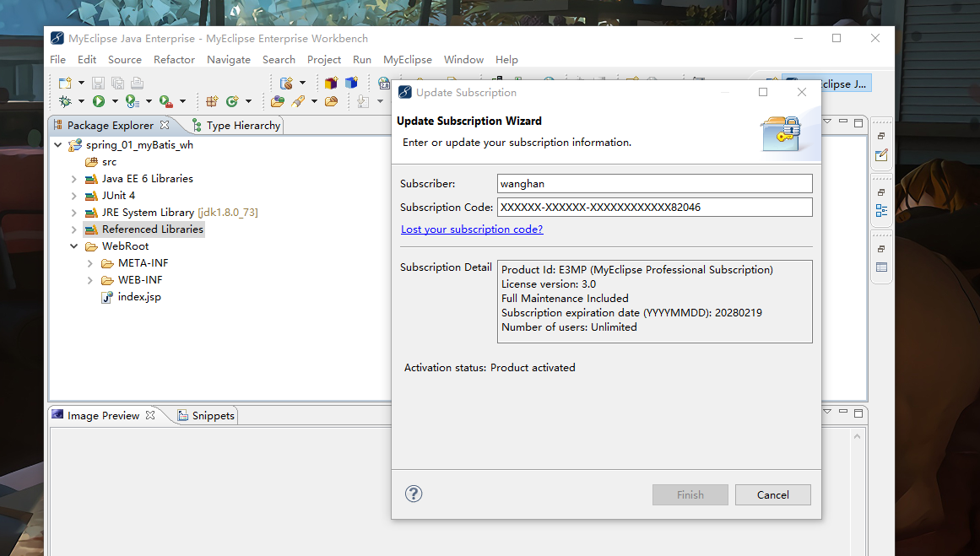The width and height of the screenshot is (980, 556).
Task: Click the Outline icon in the right trim
Action: click(x=881, y=211)
